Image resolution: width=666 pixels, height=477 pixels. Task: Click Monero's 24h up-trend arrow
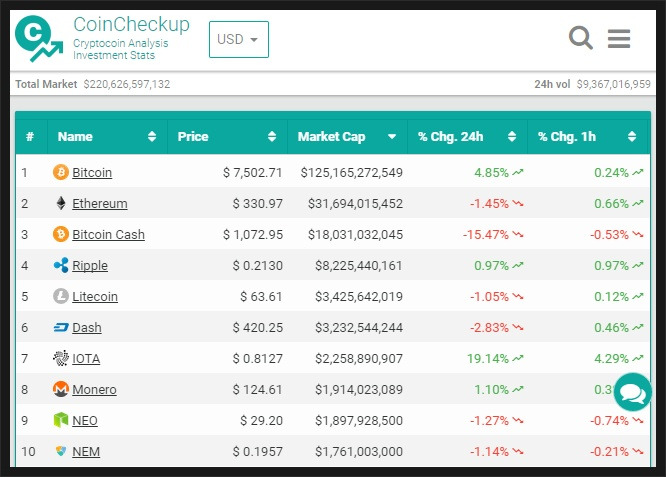coord(518,389)
